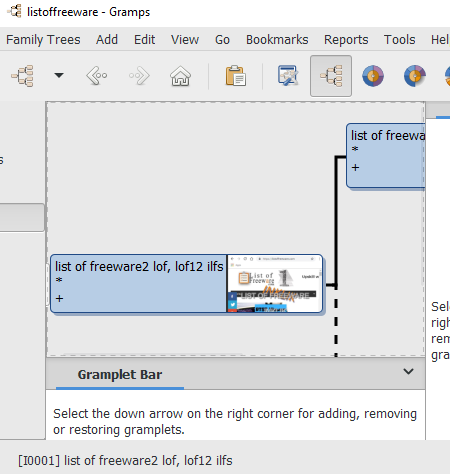The image size is (450, 474).
Task: Click the * line in the lof person box
Action: click(x=59, y=280)
